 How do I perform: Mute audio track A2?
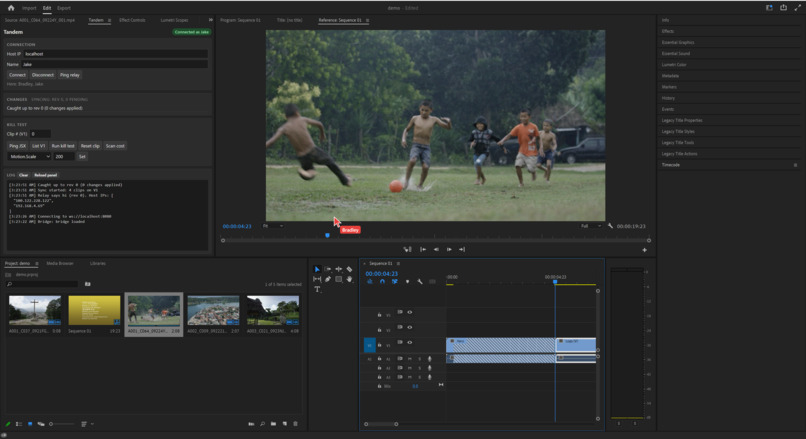410,368
